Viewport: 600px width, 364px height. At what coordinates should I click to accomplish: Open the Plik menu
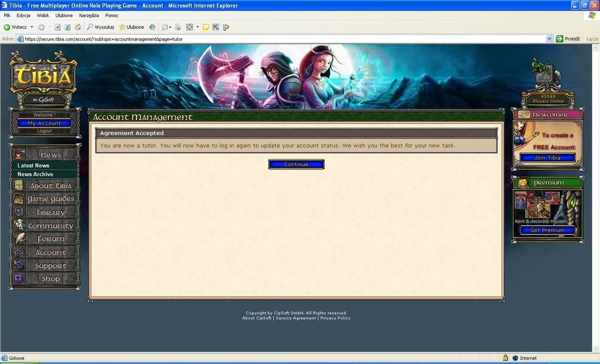[x=7, y=16]
